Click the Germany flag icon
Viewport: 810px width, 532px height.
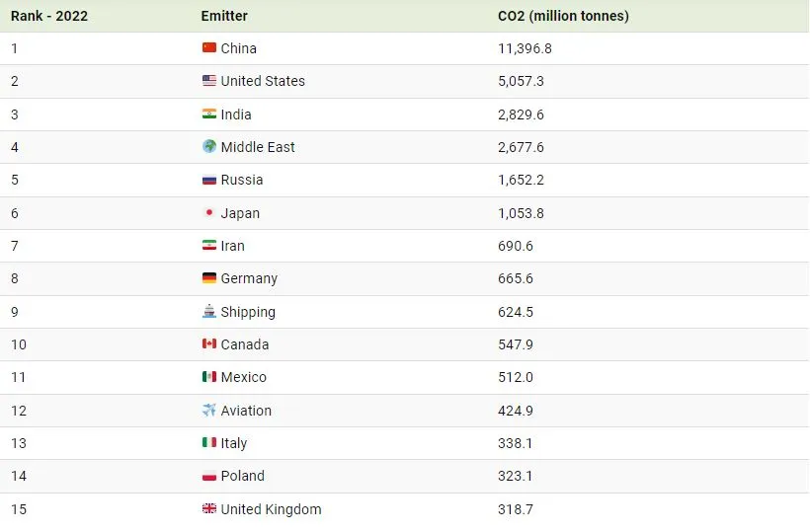click(208, 278)
